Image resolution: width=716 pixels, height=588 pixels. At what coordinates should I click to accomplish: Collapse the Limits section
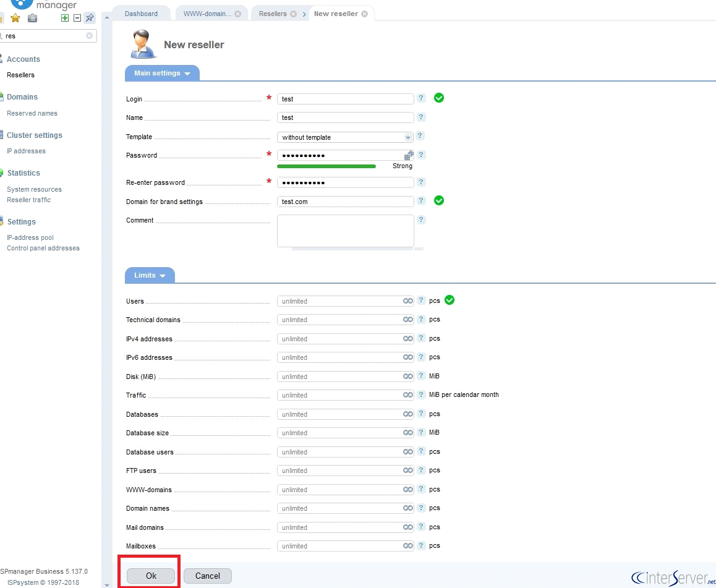[150, 275]
